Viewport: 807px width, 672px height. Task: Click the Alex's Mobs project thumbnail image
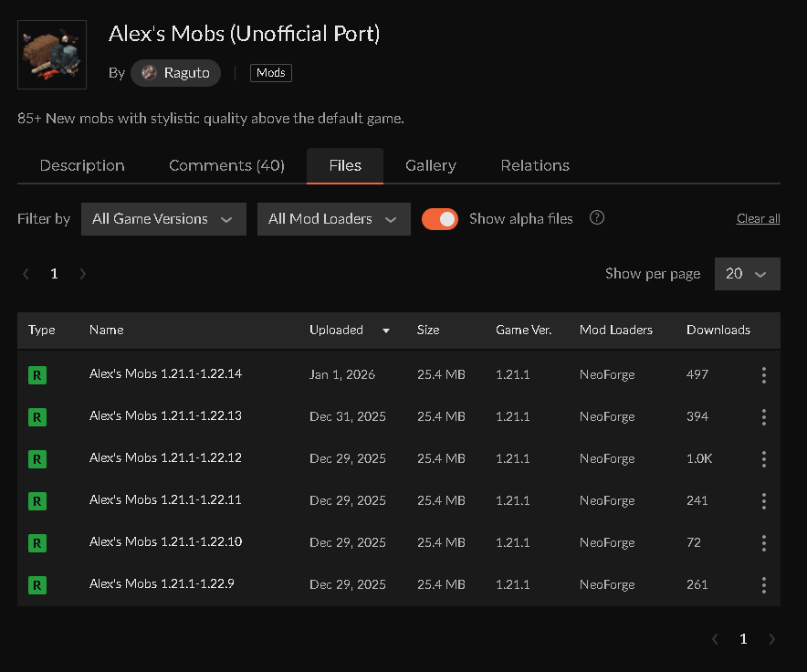point(52,55)
